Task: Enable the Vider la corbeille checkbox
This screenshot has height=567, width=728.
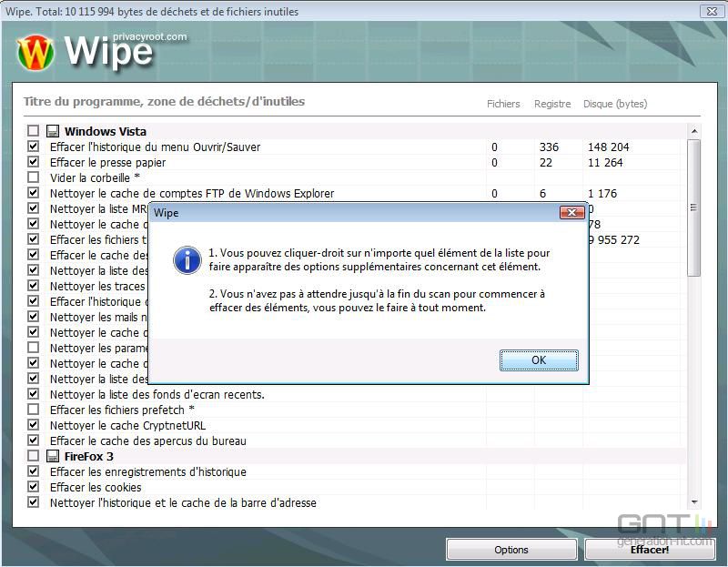Action: [33, 177]
